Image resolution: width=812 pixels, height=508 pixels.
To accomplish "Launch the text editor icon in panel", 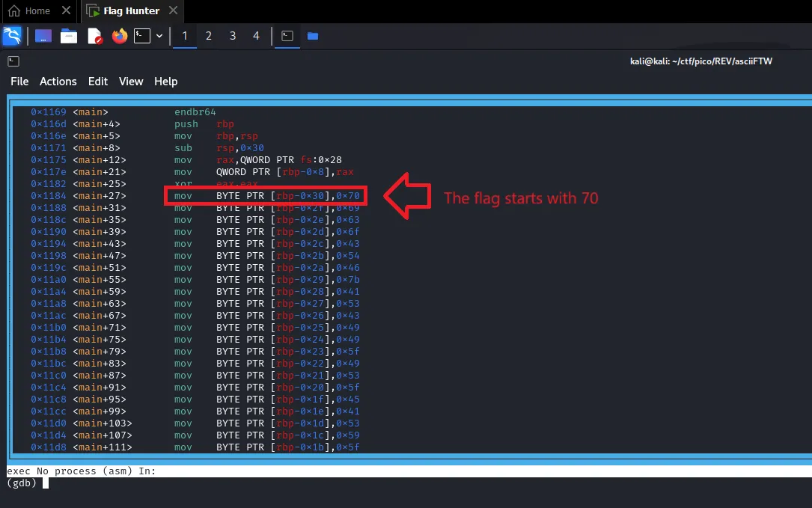I will pos(94,36).
